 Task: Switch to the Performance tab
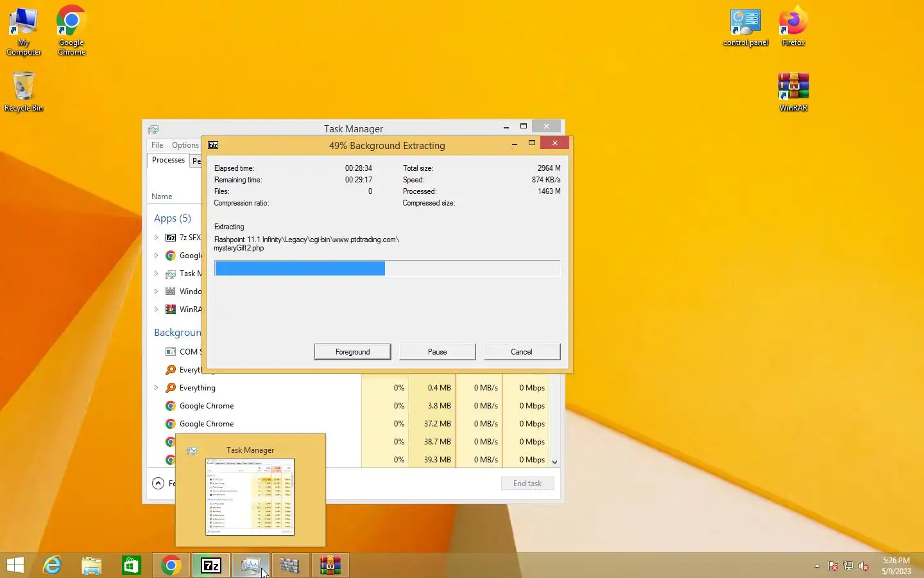[x=196, y=161]
